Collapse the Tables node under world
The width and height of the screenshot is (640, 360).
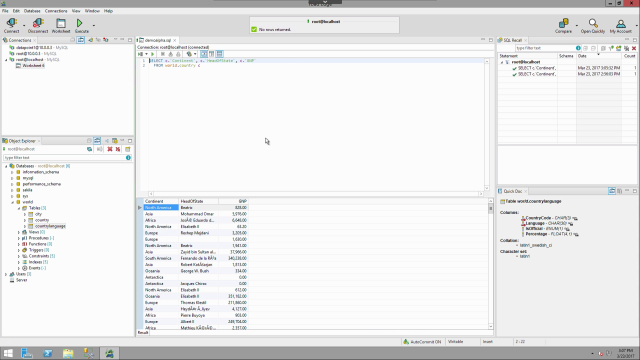(x=19, y=208)
